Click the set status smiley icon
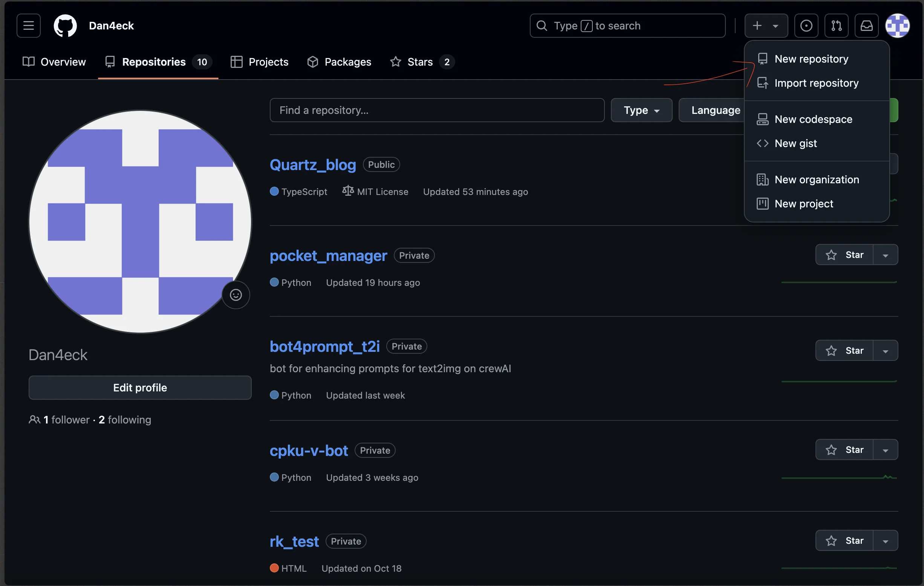Viewport: 924px width, 586px height. [x=236, y=295]
